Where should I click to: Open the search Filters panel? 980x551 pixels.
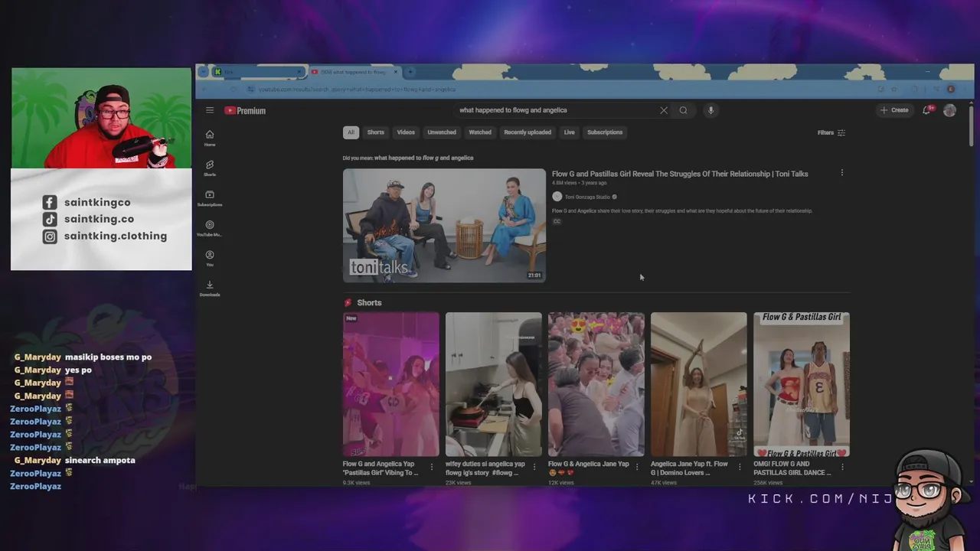click(x=831, y=132)
